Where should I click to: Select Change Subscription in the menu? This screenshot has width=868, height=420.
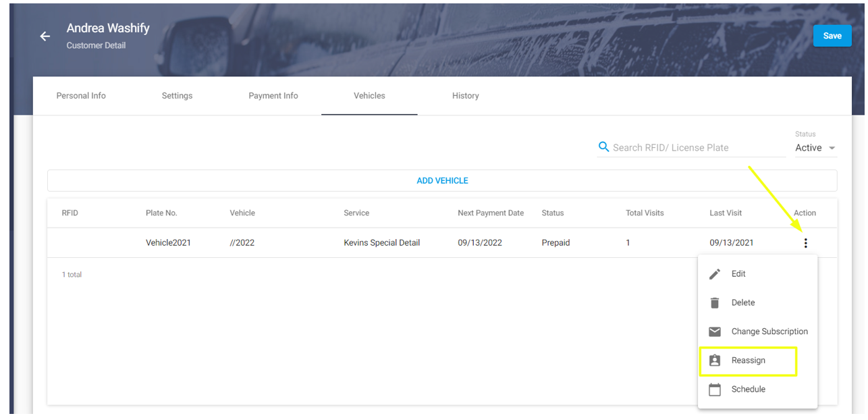[x=769, y=332]
